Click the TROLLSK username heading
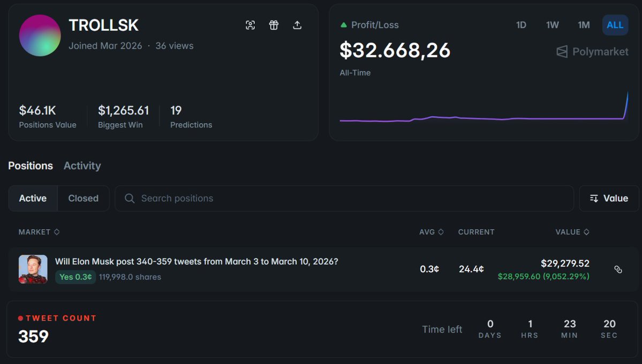Image resolution: width=642 pixels, height=364 pixels. coord(103,25)
